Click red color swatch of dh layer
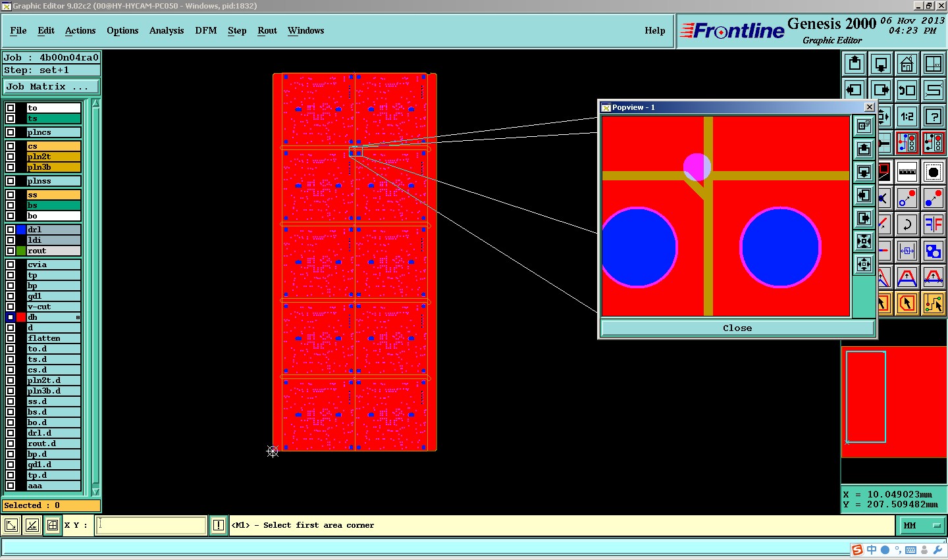Viewport: 948px width, 560px height. tap(21, 317)
